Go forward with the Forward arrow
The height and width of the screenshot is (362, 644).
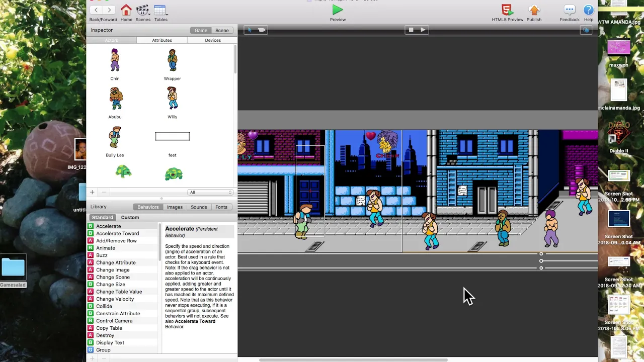tap(109, 10)
